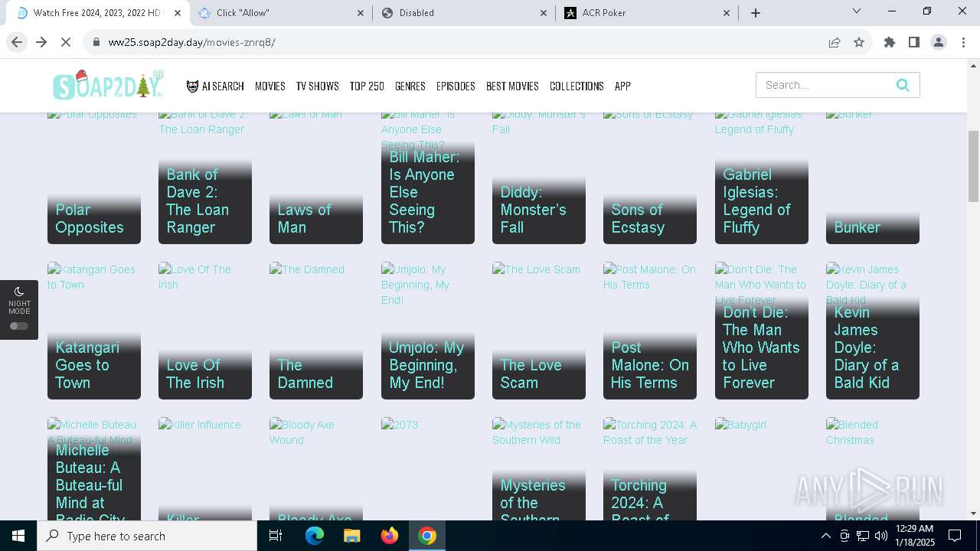Open the Chrome profile avatar
Screen dimensions: 980x551
click(x=939, y=42)
